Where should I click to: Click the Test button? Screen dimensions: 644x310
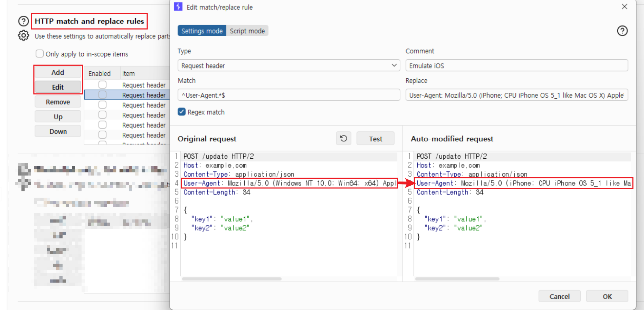click(375, 139)
